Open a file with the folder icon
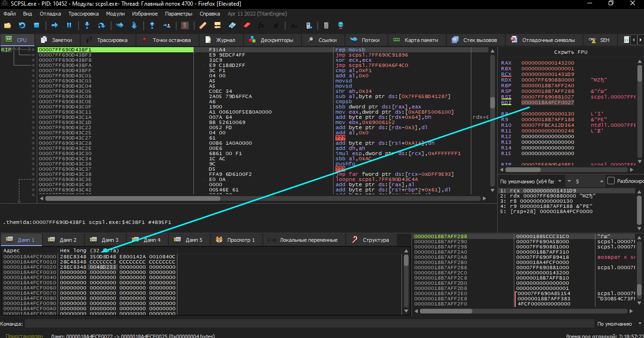 (x=7, y=25)
